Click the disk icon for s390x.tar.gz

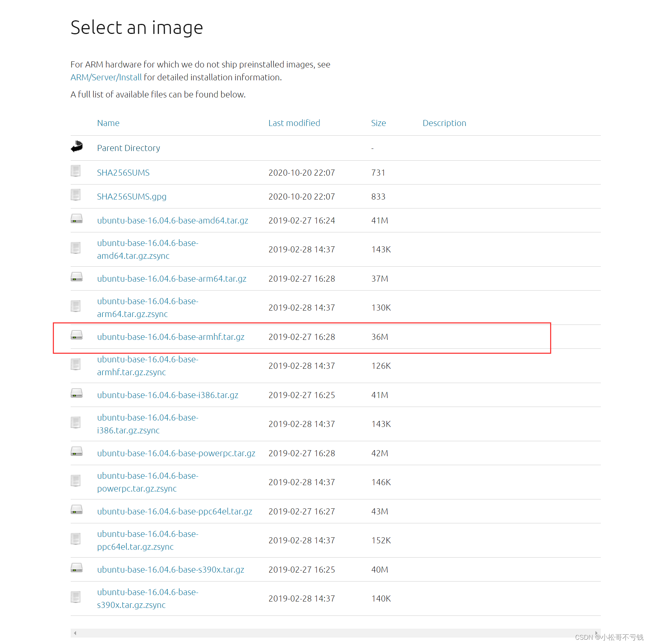point(76,568)
